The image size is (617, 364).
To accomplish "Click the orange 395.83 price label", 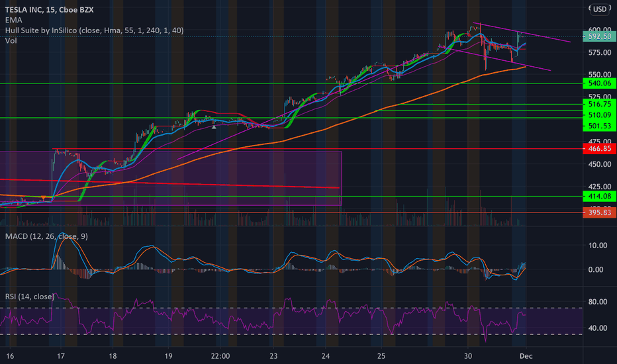I will (599, 212).
